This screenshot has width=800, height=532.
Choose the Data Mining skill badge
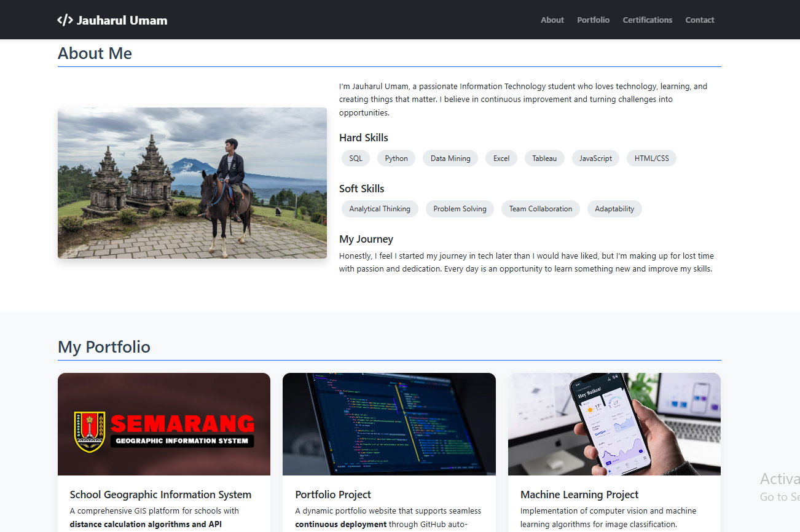pos(450,158)
